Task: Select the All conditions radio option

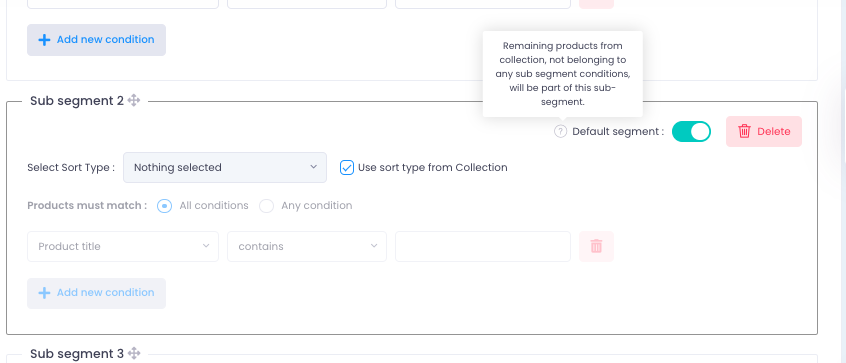Action: 165,206
